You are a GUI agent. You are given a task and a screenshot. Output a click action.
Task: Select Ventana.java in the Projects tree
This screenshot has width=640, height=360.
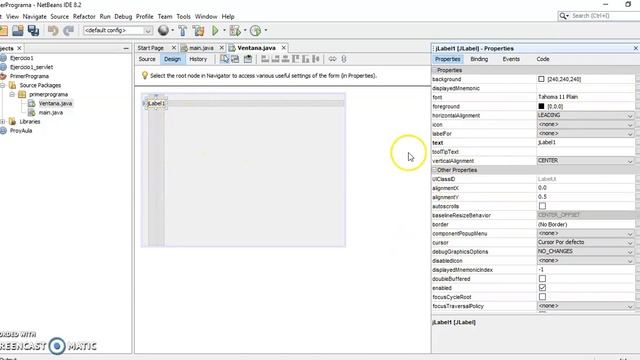(x=55, y=104)
